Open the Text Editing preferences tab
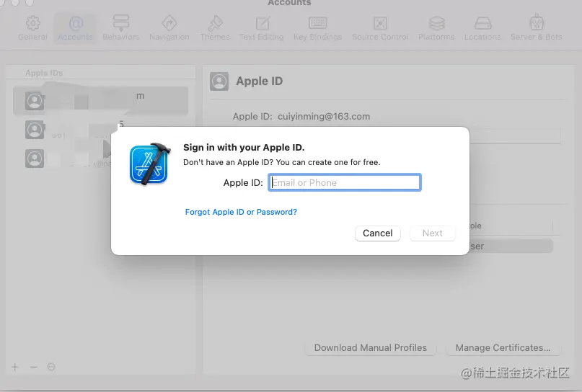 coord(262,28)
